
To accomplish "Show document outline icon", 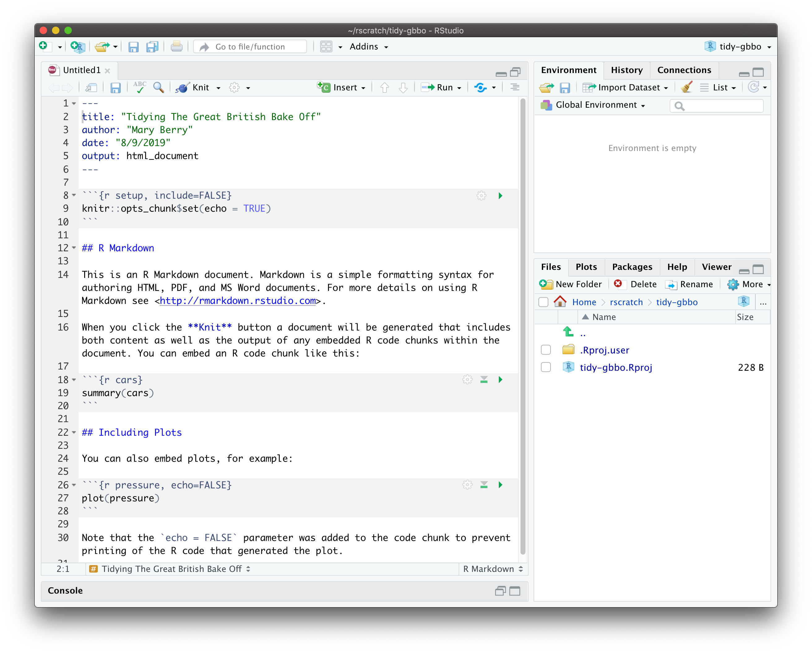I will [515, 87].
